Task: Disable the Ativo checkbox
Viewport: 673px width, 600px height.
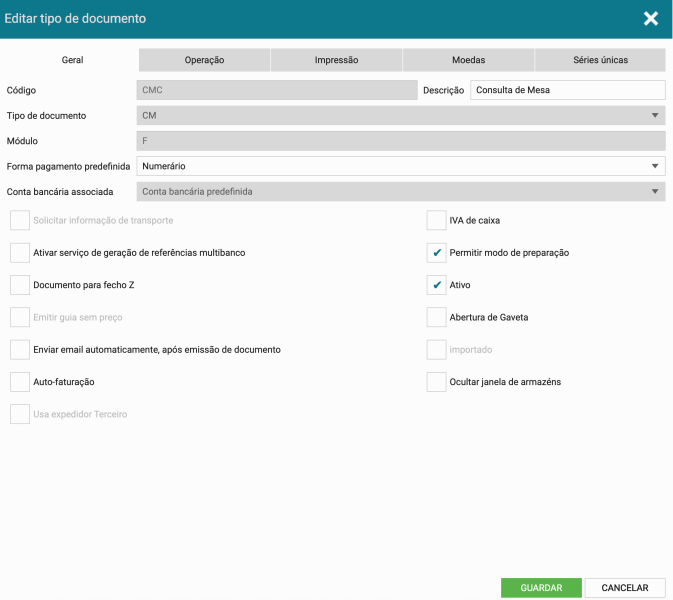Action: [x=436, y=285]
